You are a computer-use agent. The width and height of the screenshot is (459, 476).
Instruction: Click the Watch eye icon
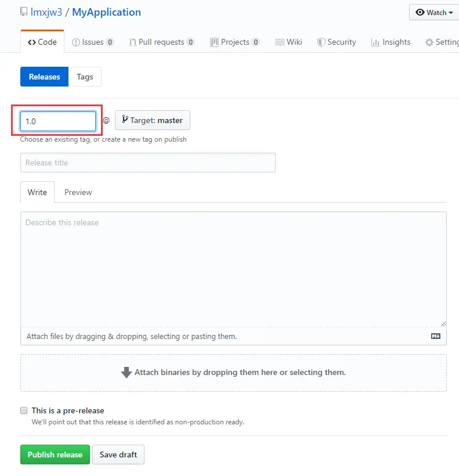(420, 12)
